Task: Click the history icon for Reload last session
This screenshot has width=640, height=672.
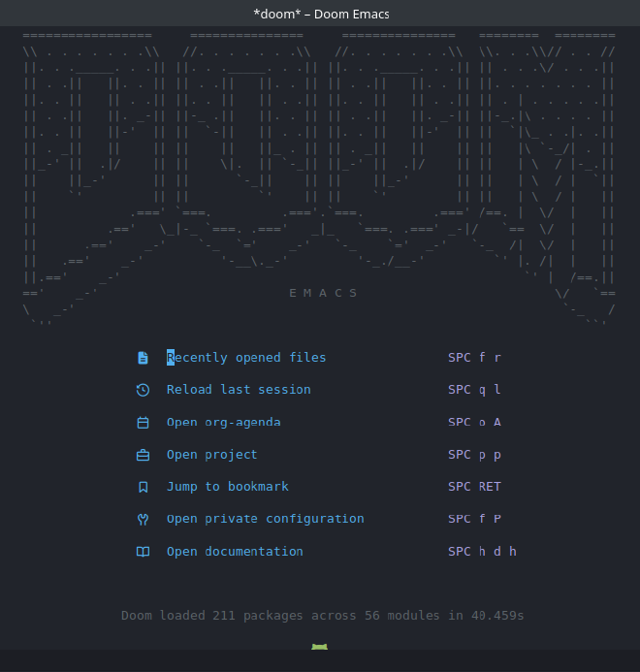Action: (x=143, y=390)
